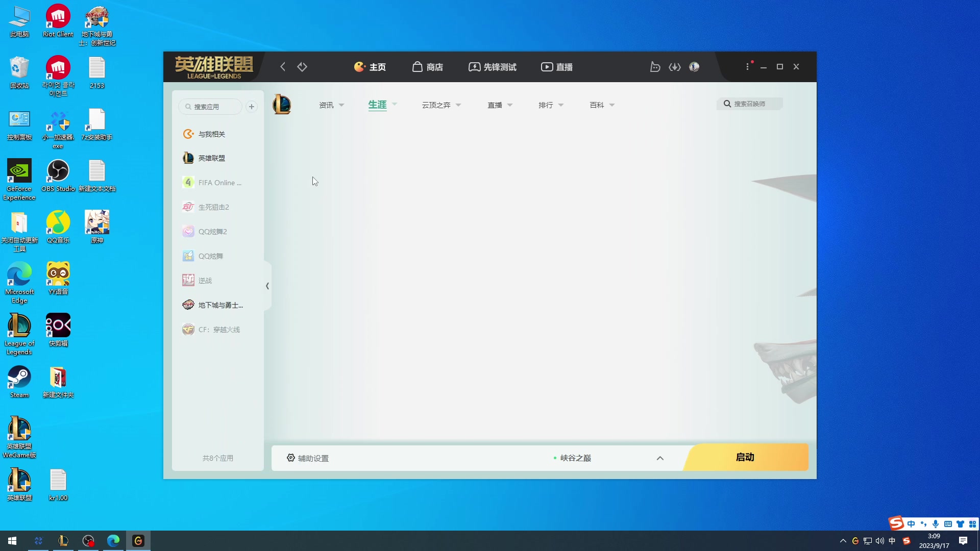The width and height of the screenshot is (980, 551).
Task: Open the Windows Start menu
Action: [12, 541]
